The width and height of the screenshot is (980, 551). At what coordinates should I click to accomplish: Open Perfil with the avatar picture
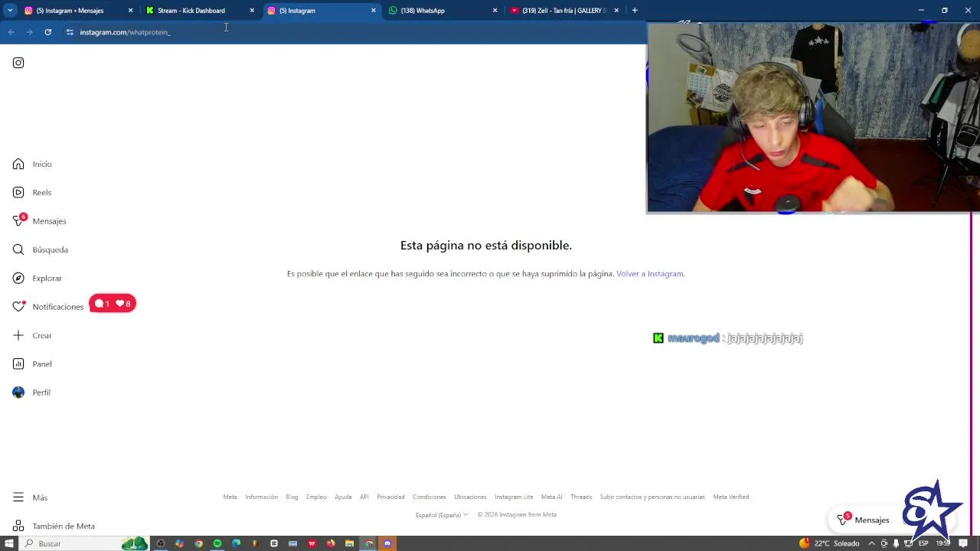point(31,393)
